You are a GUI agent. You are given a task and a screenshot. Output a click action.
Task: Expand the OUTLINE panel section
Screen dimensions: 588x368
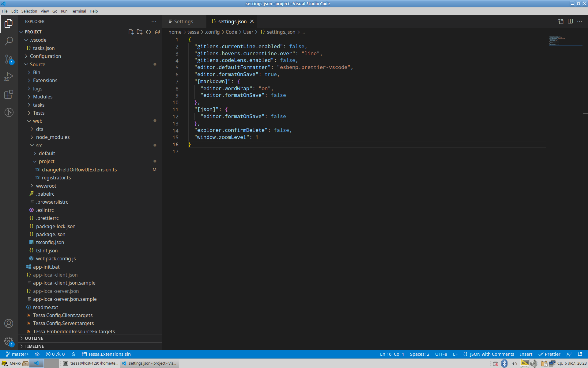34,338
